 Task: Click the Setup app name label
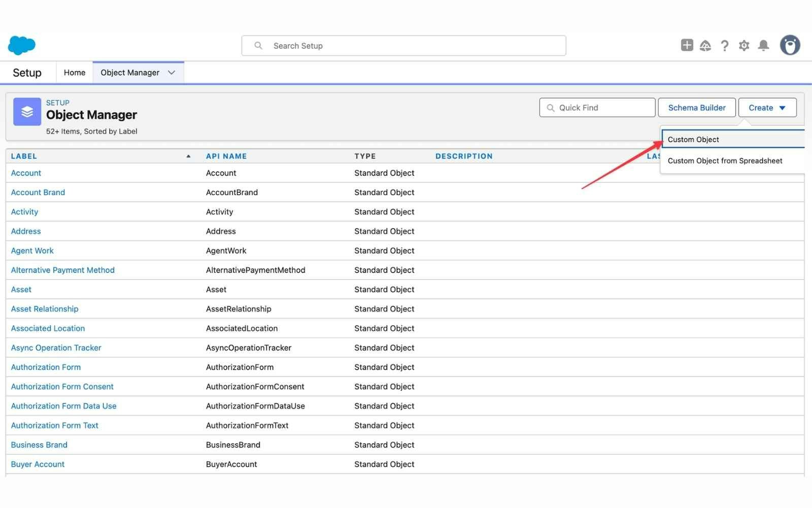click(x=27, y=73)
